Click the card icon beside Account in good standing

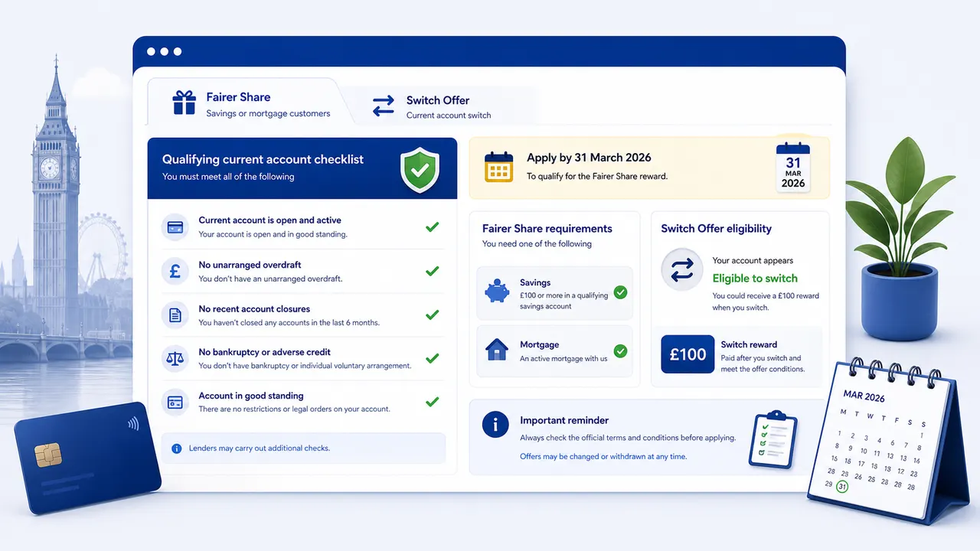click(x=175, y=402)
